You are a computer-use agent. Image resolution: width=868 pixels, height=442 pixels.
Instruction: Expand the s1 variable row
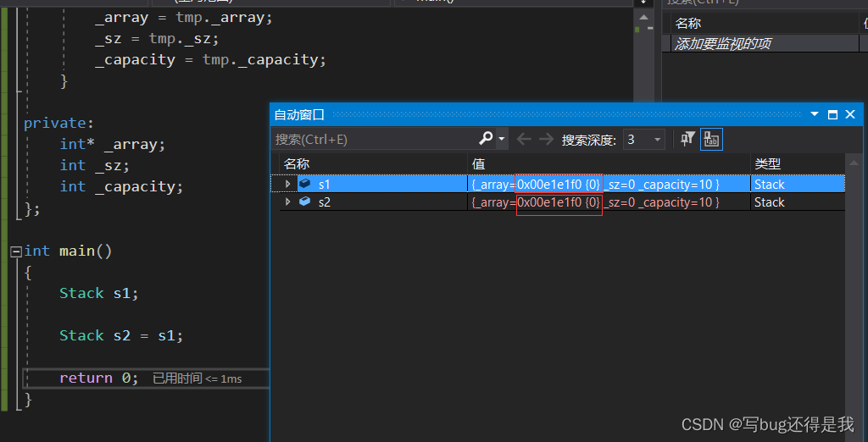point(287,184)
